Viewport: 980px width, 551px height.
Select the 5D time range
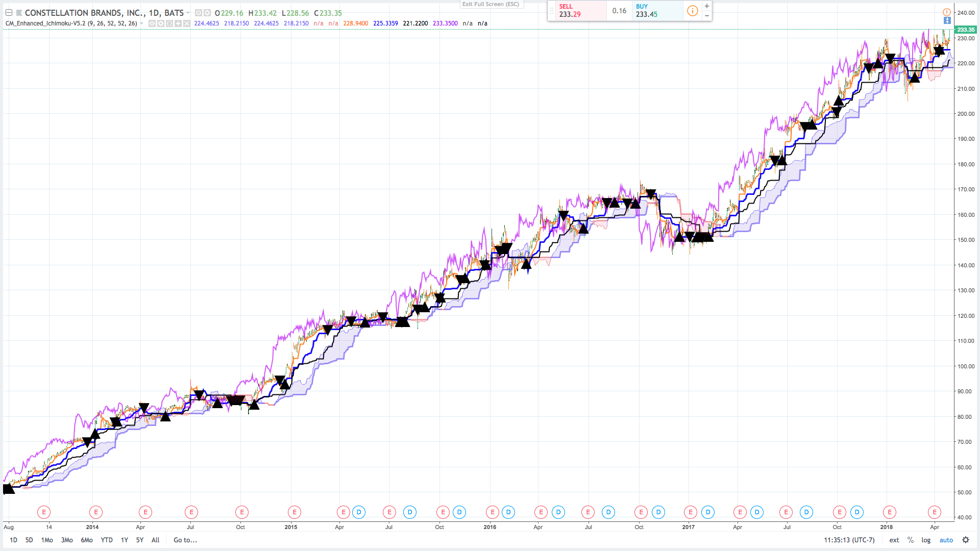point(29,540)
